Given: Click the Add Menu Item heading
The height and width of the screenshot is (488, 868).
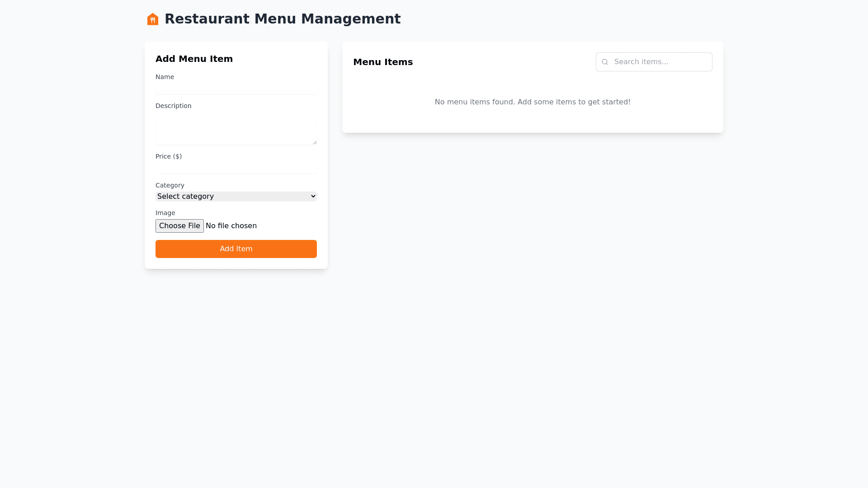Looking at the screenshot, I should point(194,59).
